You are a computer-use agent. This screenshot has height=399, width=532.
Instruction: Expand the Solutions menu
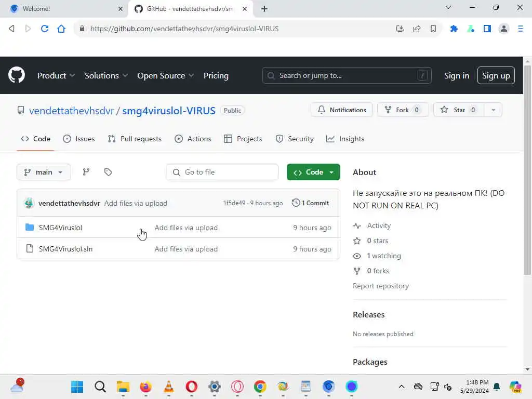point(106,75)
